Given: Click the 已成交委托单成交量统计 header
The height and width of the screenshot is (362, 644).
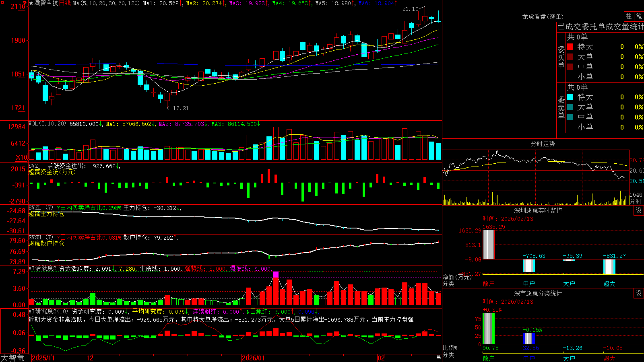Looking at the screenshot, I should [x=601, y=27].
